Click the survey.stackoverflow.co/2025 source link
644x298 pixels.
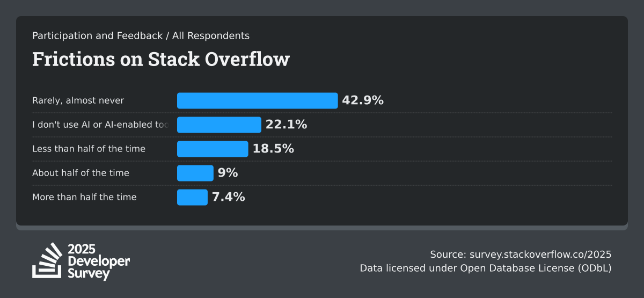(540, 255)
